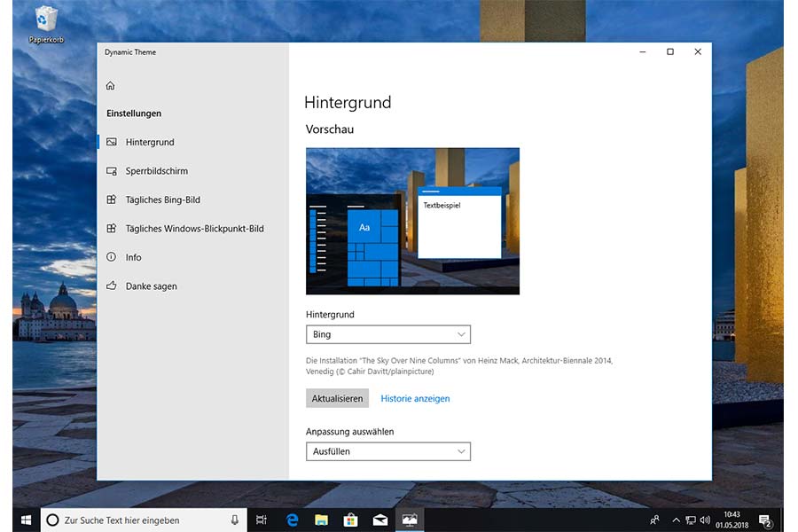Open the Info page
This screenshot has height=532, width=798.
pos(193,257)
